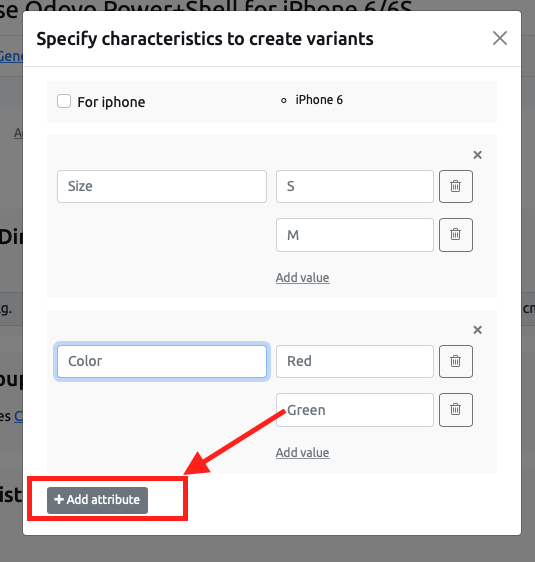Delete the M size value
Viewport: 535px width, 562px height.
point(455,235)
